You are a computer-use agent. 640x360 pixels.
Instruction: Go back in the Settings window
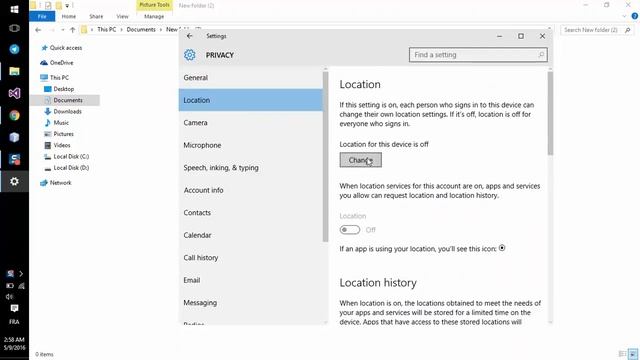coord(189,36)
